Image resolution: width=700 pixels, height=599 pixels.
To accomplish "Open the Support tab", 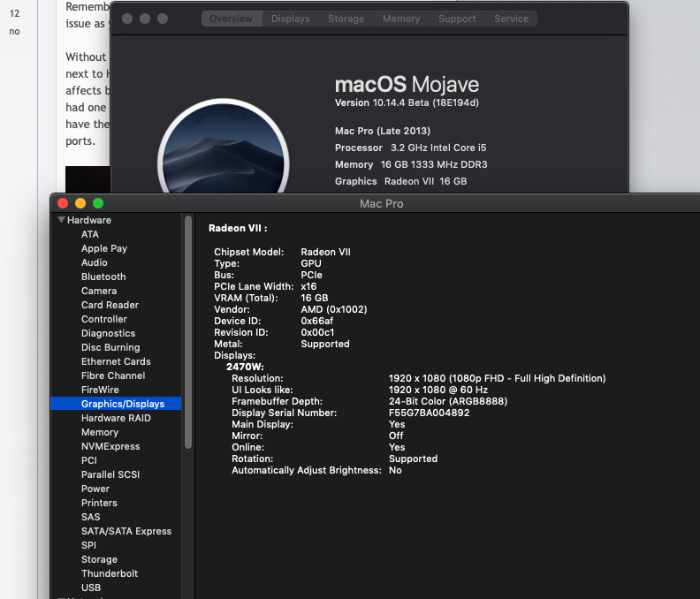I will coord(457,19).
